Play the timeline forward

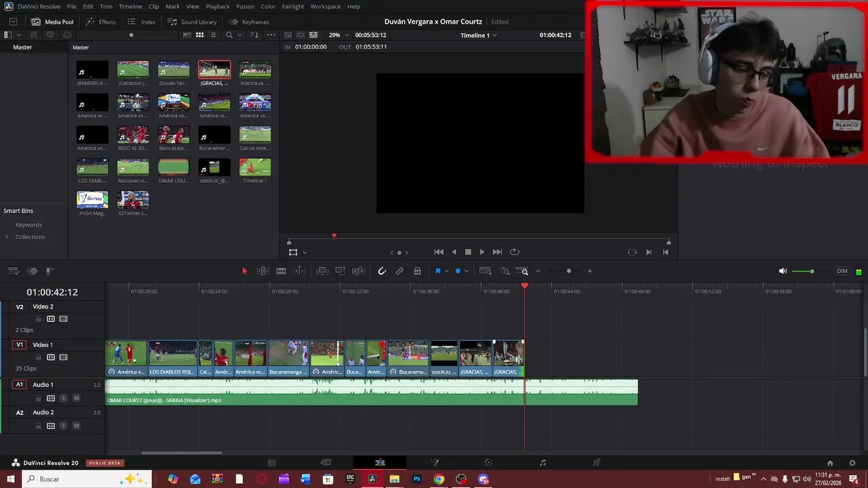point(482,252)
